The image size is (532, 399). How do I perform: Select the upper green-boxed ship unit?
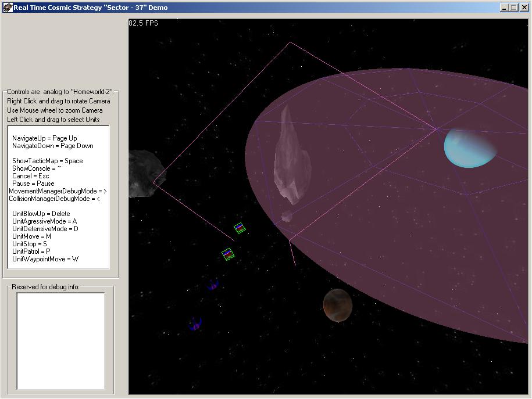[240, 228]
